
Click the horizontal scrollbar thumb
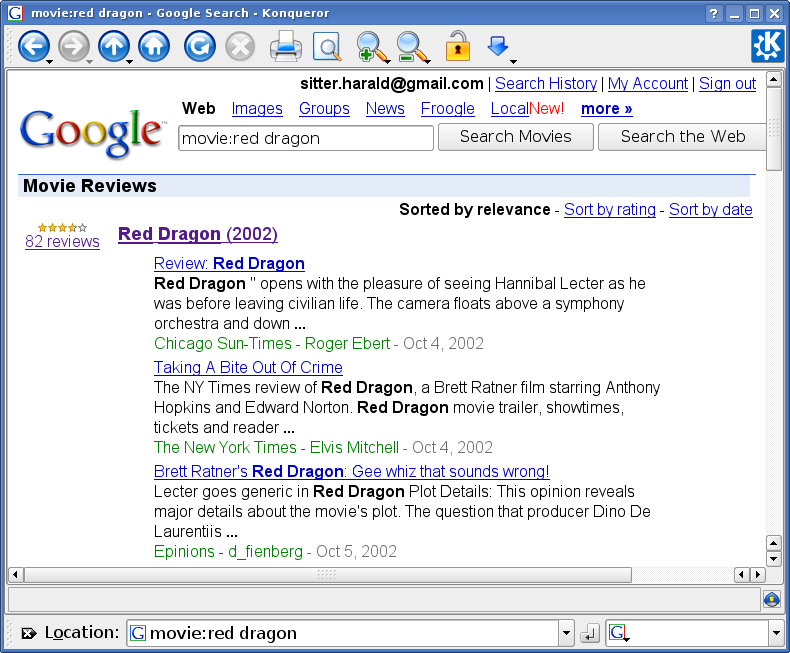point(328,574)
